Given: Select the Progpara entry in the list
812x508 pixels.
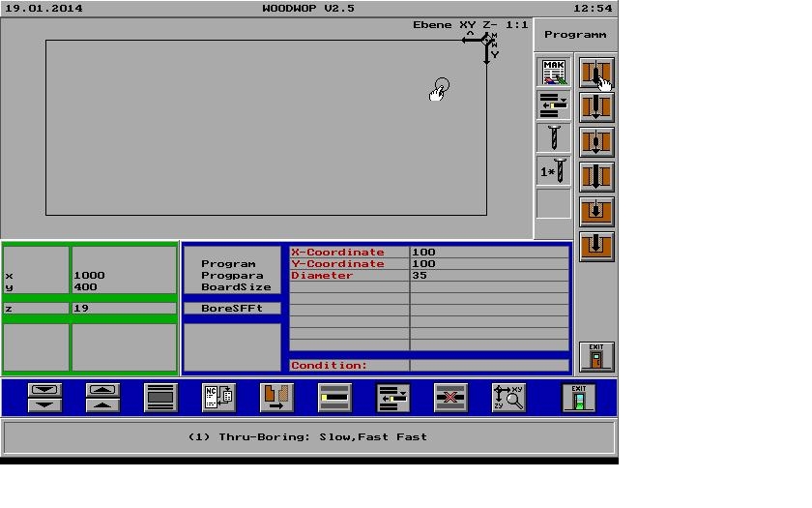Looking at the screenshot, I should click(x=233, y=275).
